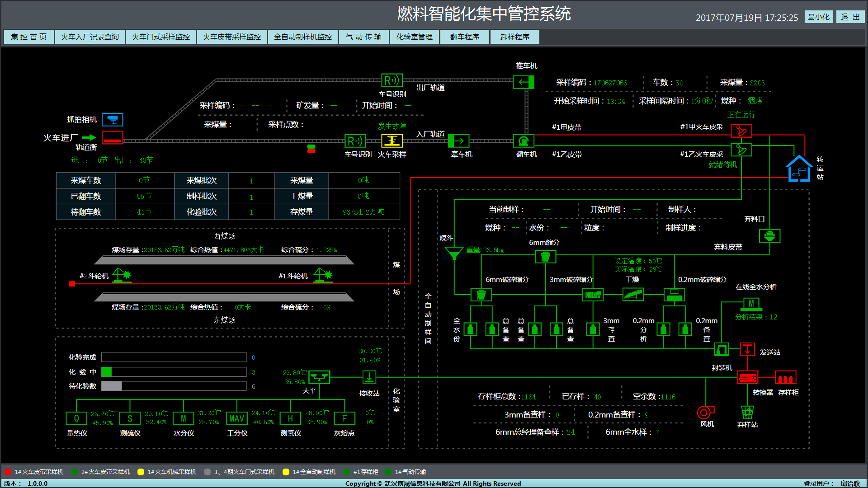
Task: Select the car dumper icon (翻车机)
Action: (x=524, y=141)
